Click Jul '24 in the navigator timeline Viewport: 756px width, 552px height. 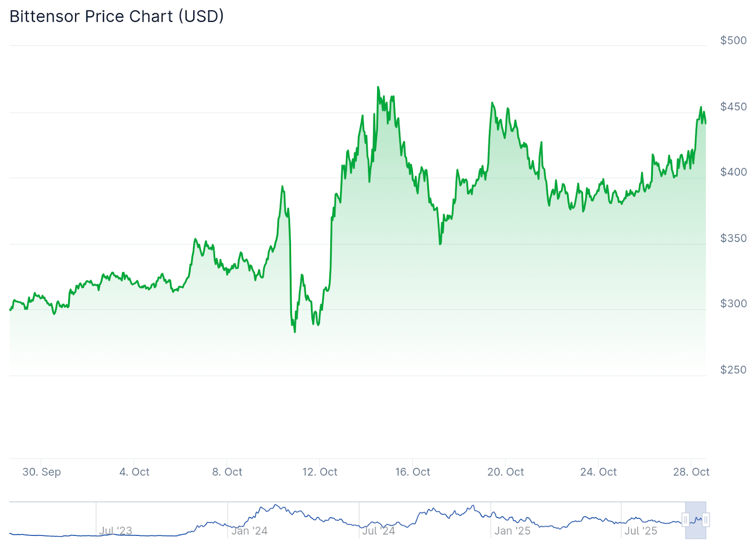point(378,531)
